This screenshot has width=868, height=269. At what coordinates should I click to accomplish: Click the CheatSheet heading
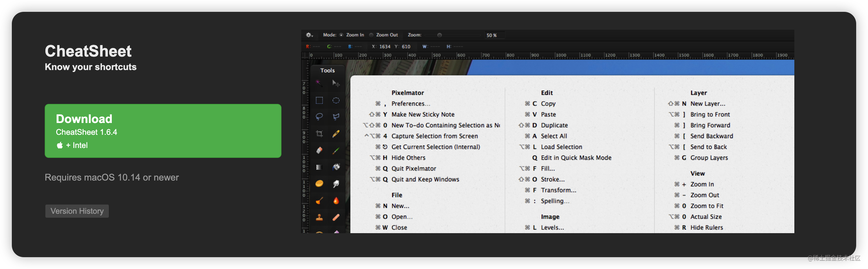[x=88, y=51]
